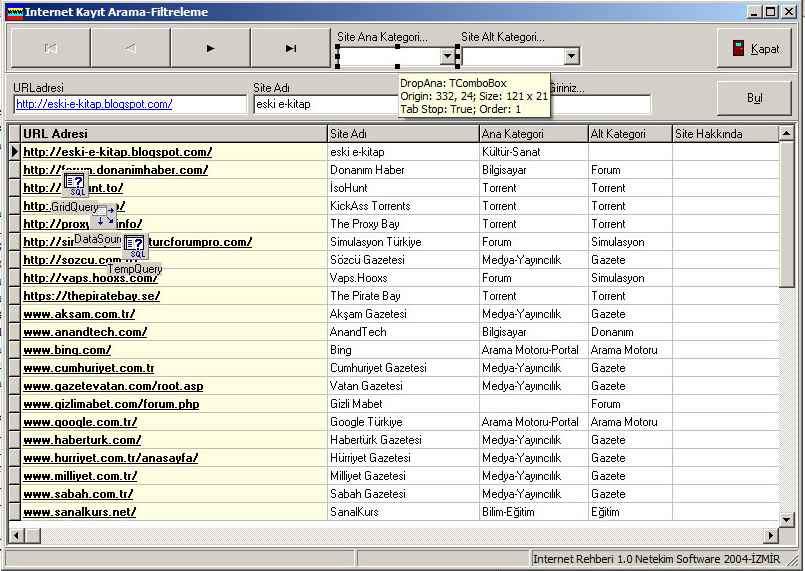Click the last record navigation button
The image size is (805, 571).
(x=291, y=48)
